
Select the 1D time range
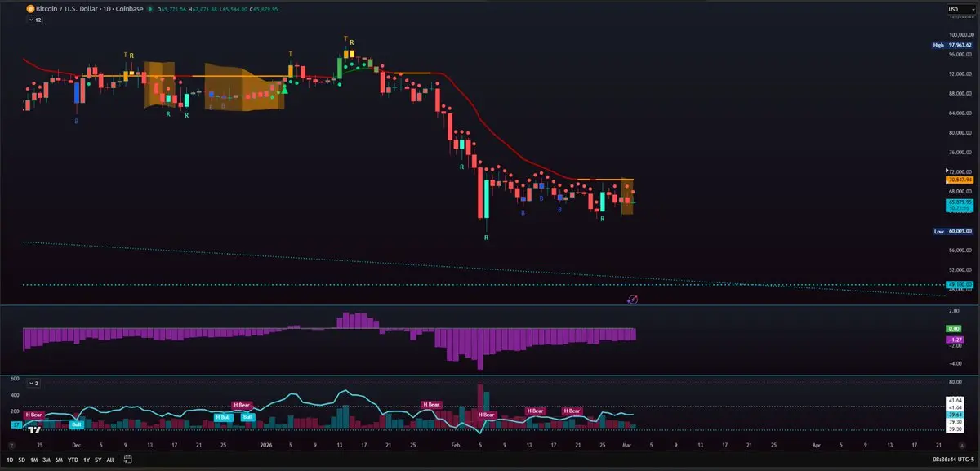10,460
